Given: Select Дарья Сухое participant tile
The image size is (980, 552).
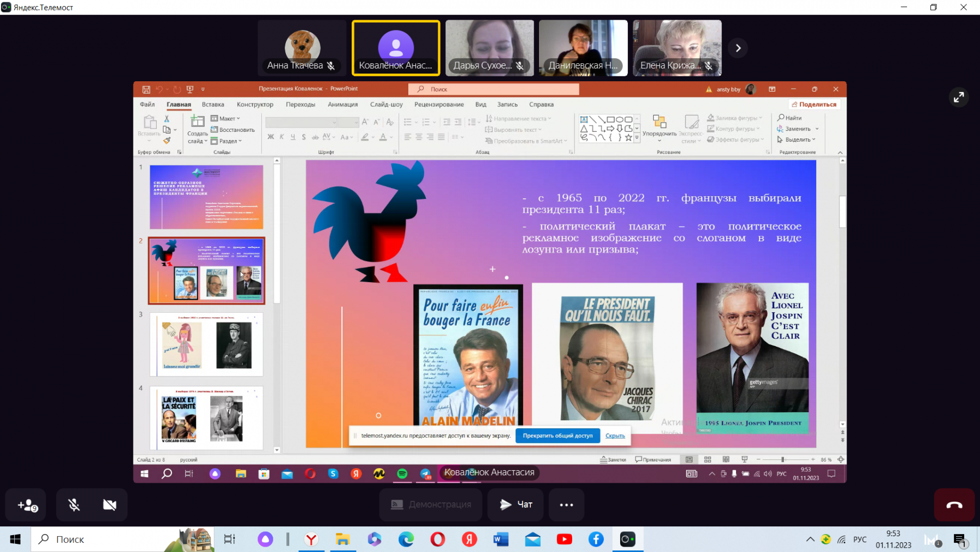Looking at the screenshot, I should point(489,48).
